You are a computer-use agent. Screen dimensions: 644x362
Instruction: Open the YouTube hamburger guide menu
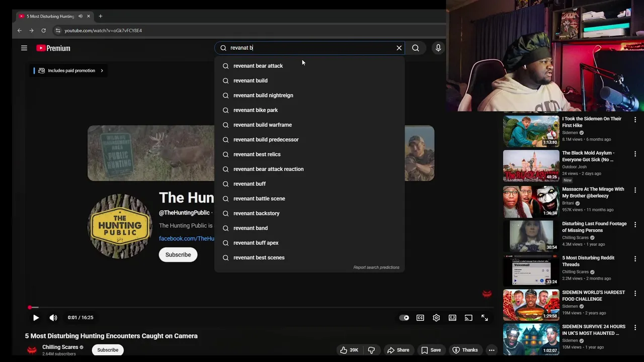click(x=24, y=48)
